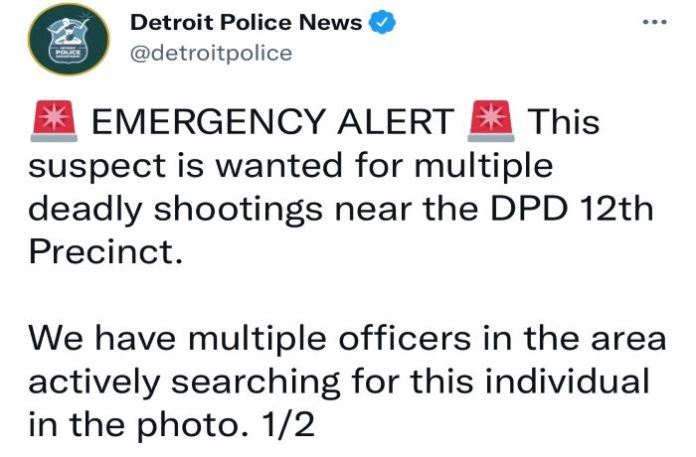Click the word 'This' after second siren
696x457 pixels.
point(564,122)
